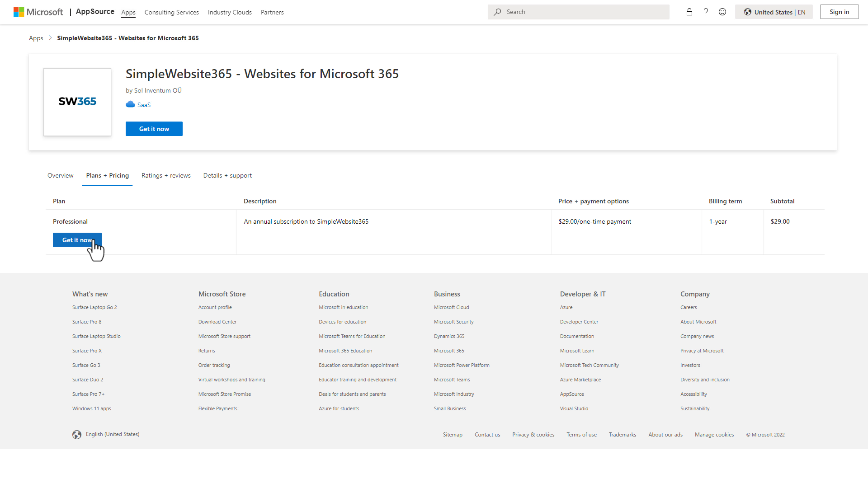
Task: Open Small Business footer link
Action: point(450,408)
